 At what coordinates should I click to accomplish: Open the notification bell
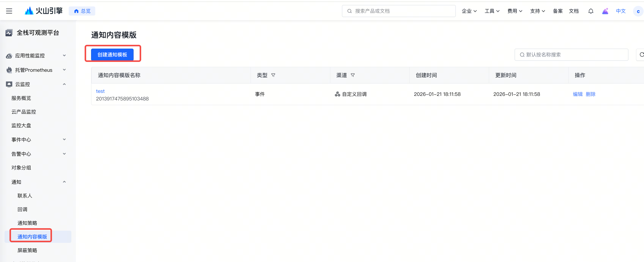click(x=590, y=11)
